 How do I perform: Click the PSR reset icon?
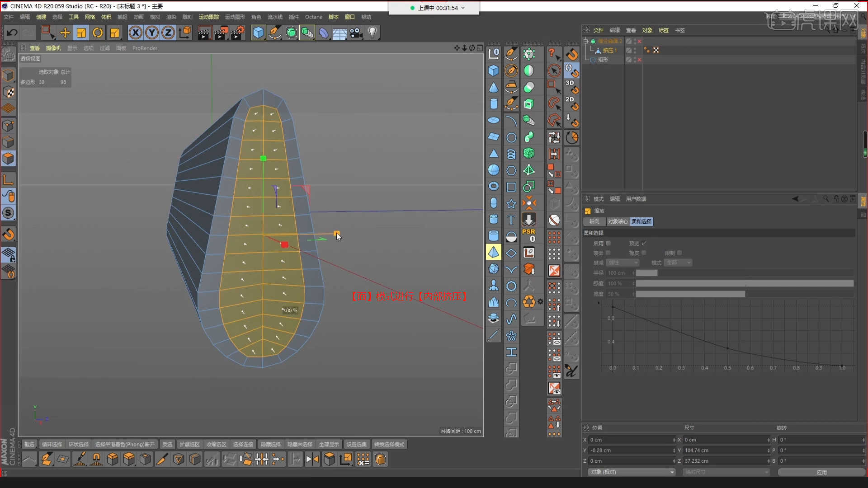(x=528, y=235)
